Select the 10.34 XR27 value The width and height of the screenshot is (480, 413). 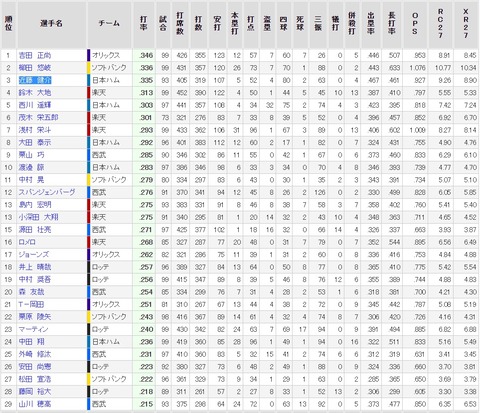(468, 68)
